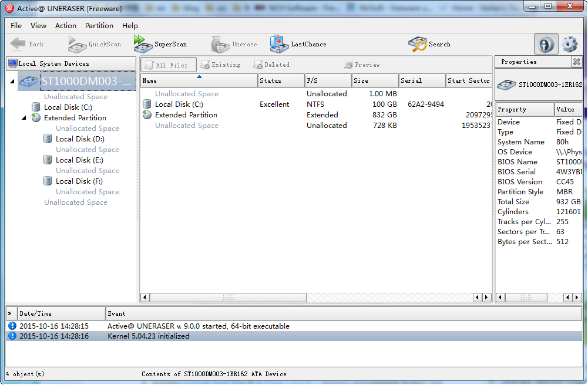Toggle the All Files filter
Viewport: 588px width, 385px height.
(167, 65)
